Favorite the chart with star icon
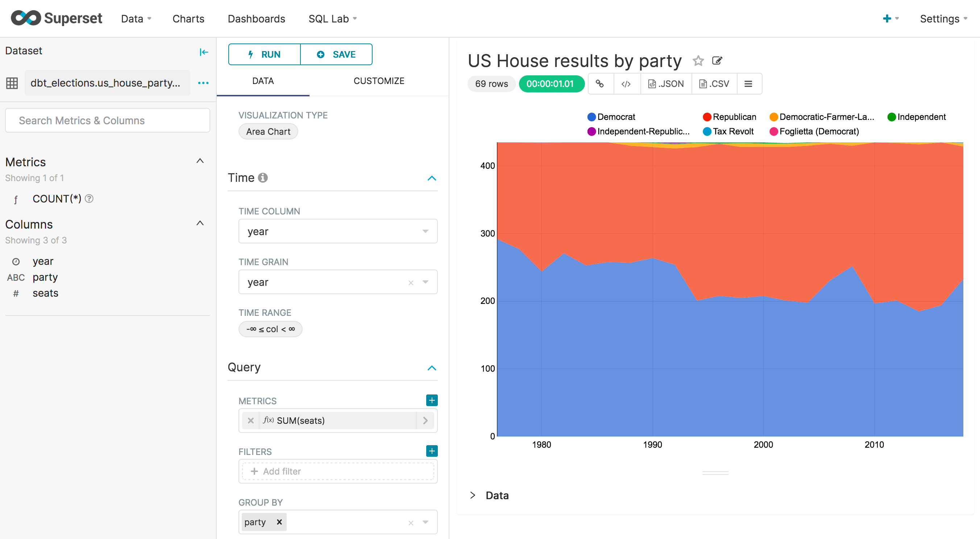 [x=698, y=61]
